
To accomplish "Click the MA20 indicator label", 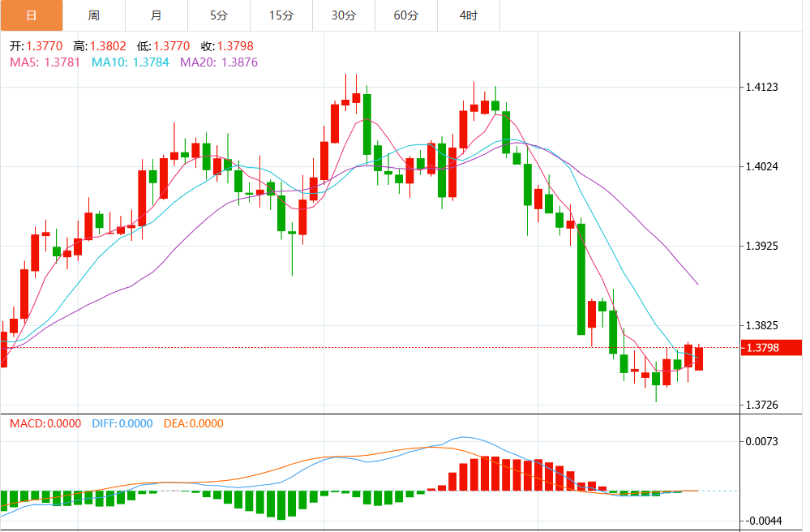I will [x=219, y=62].
